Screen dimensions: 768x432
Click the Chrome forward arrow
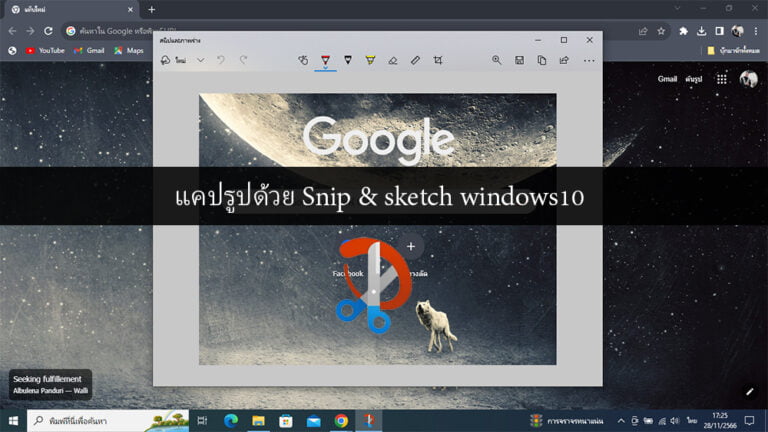30,31
